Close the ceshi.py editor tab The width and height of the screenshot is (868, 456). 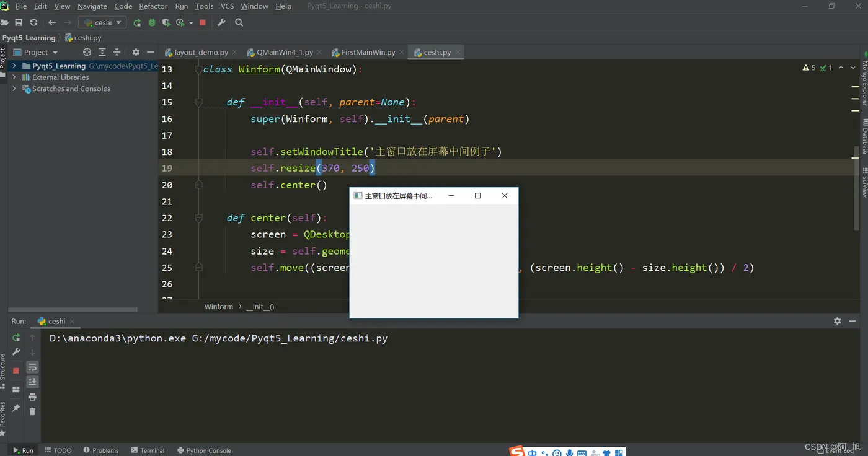click(458, 52)
